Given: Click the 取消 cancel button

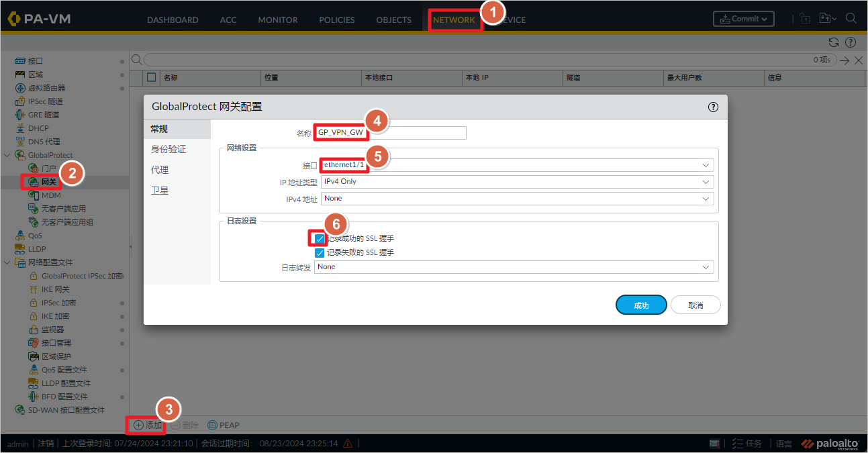Looking at the screenshot, I should (695, 305).
